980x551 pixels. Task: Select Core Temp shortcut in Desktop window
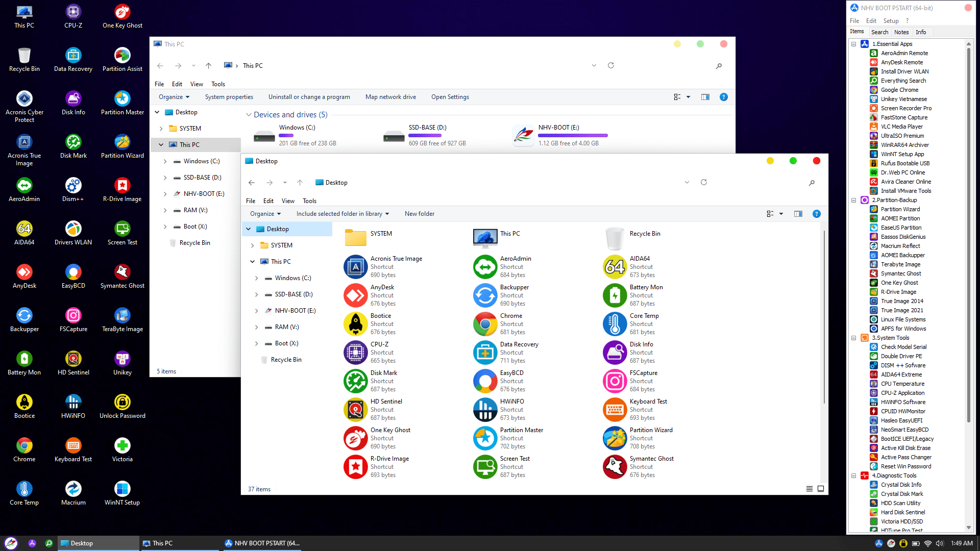[631, 324]
